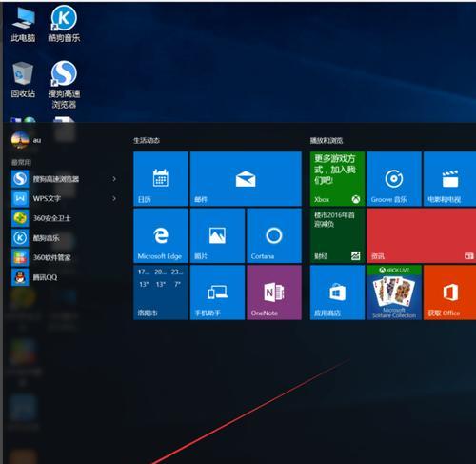The image size is (476, 464).
Task: Open the red 资讯 news tile
Action: tap(422, 235)
